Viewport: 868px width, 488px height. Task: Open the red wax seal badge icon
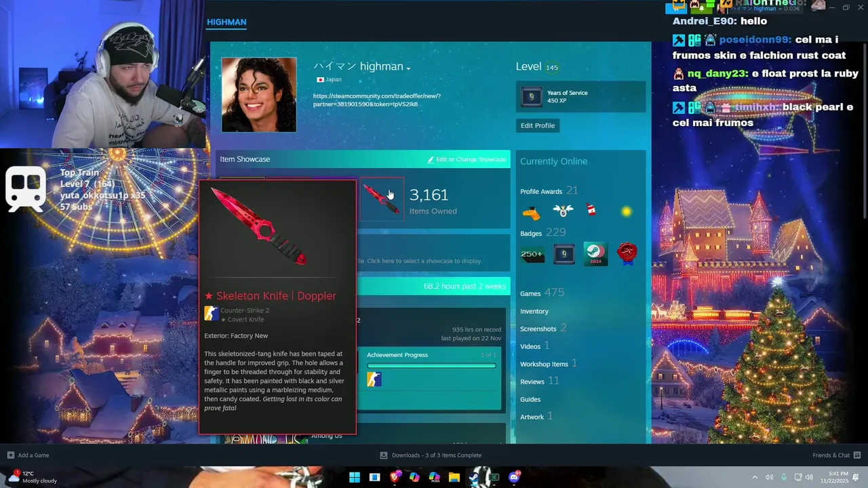click(x=627, y=254)
